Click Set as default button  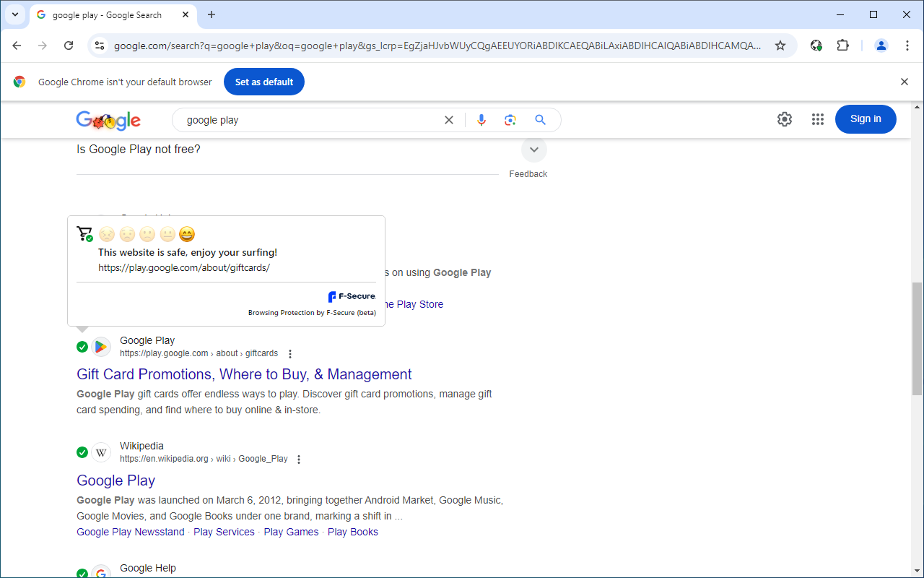tap(264, 82)
